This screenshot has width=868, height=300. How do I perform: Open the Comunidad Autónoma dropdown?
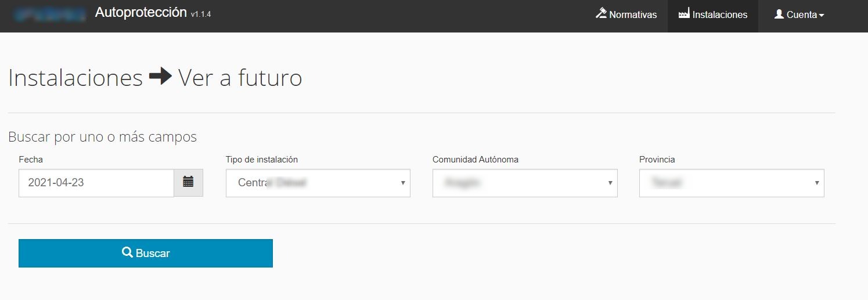(x=524, y=183)
